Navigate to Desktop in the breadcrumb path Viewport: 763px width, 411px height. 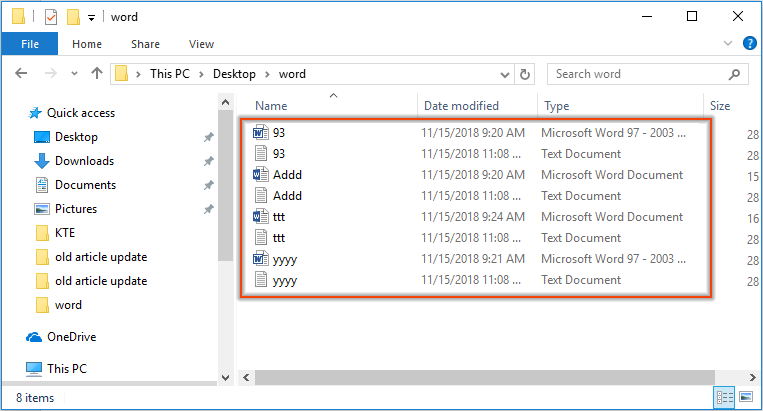[x=233, y=74]
